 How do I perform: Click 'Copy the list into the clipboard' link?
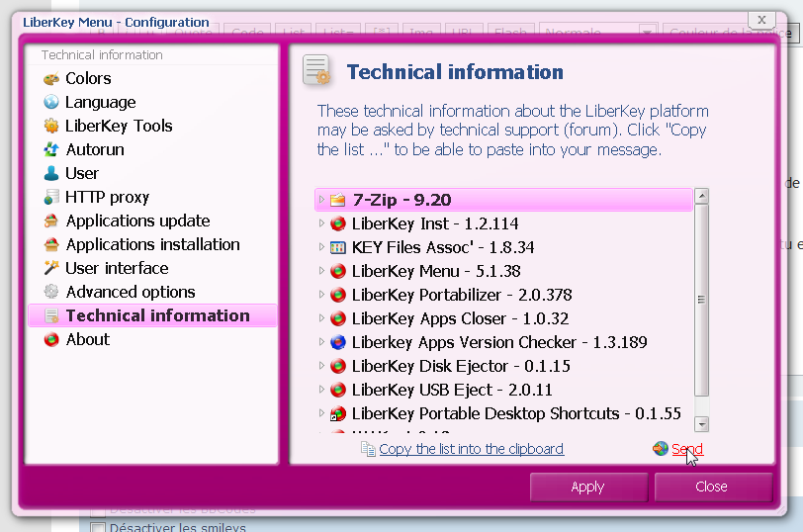471,449
